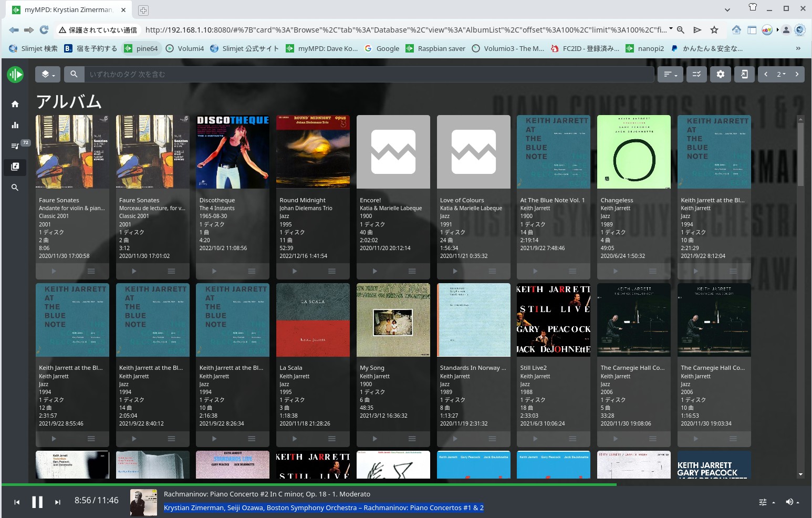Viewport: 812px width, 518px height.
Task: Open the Volumi4 bookmark
Action: coord(185,48)
